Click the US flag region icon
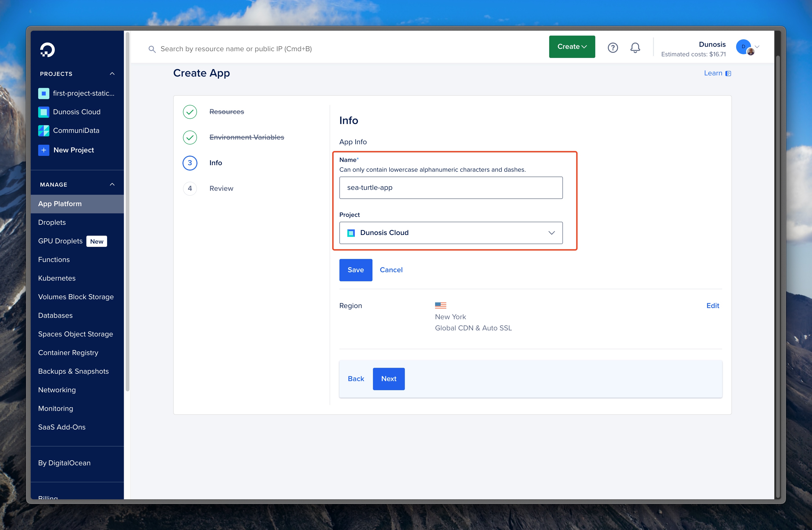 [x=440, y=305]
